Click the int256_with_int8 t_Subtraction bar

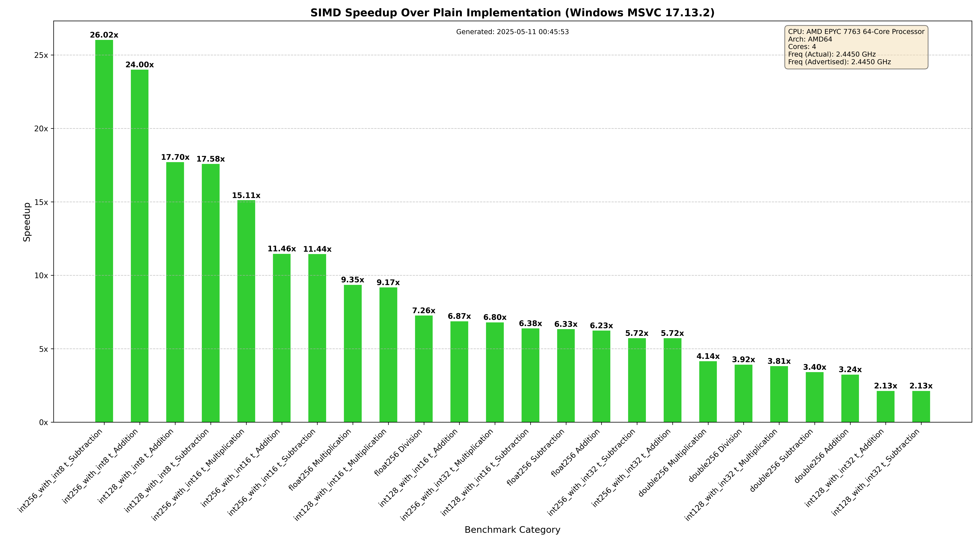click(x=104, y=231)
